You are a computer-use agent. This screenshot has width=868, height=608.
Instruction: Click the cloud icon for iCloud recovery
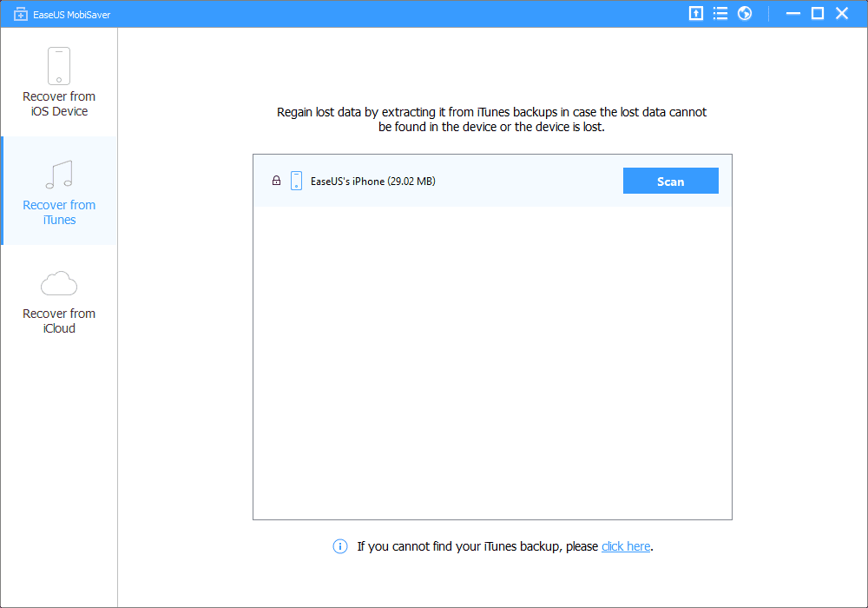point(59,283)
